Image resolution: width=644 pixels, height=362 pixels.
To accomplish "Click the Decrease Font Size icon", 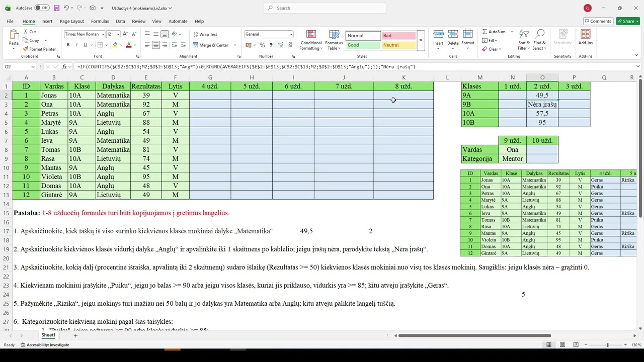I will coord(134,34).
